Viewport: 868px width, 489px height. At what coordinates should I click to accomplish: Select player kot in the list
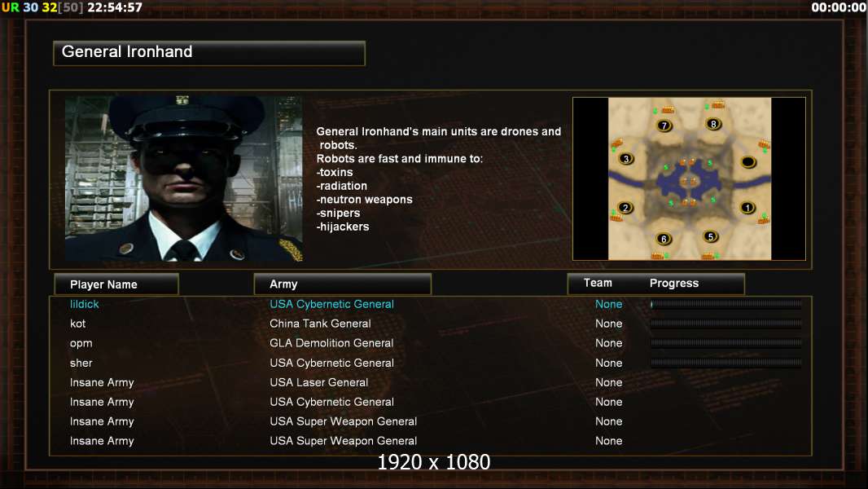pyautogui.click(x=78, y=324)
